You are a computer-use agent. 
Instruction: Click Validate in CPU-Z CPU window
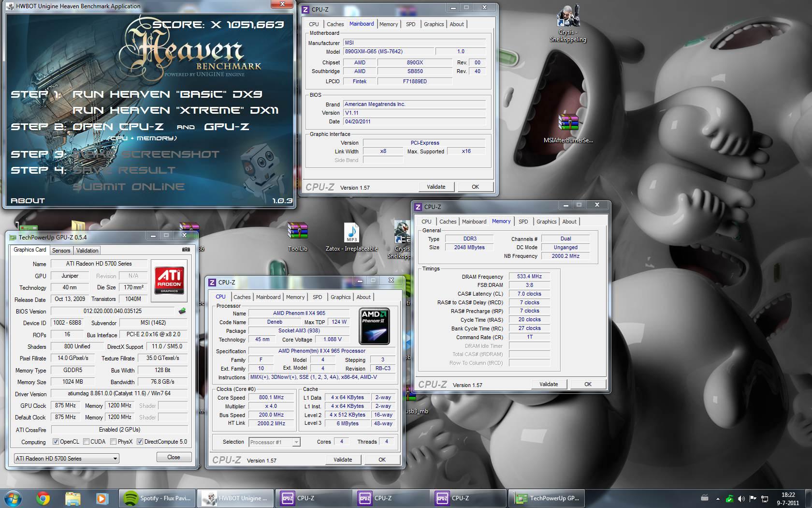pos(343,460)
